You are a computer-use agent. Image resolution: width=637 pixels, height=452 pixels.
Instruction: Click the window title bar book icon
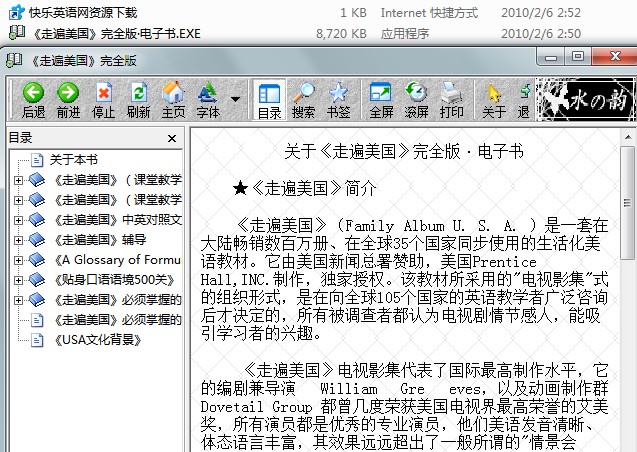click(x=15, y=60)
